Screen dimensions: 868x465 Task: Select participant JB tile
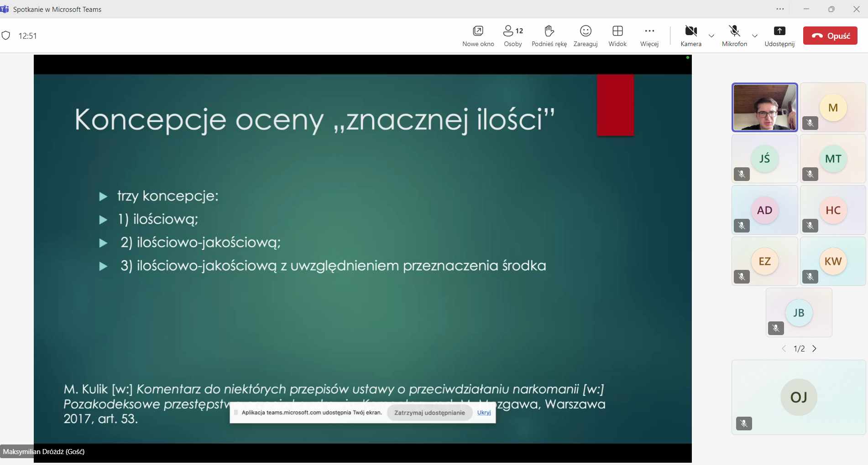pos(799,313)
